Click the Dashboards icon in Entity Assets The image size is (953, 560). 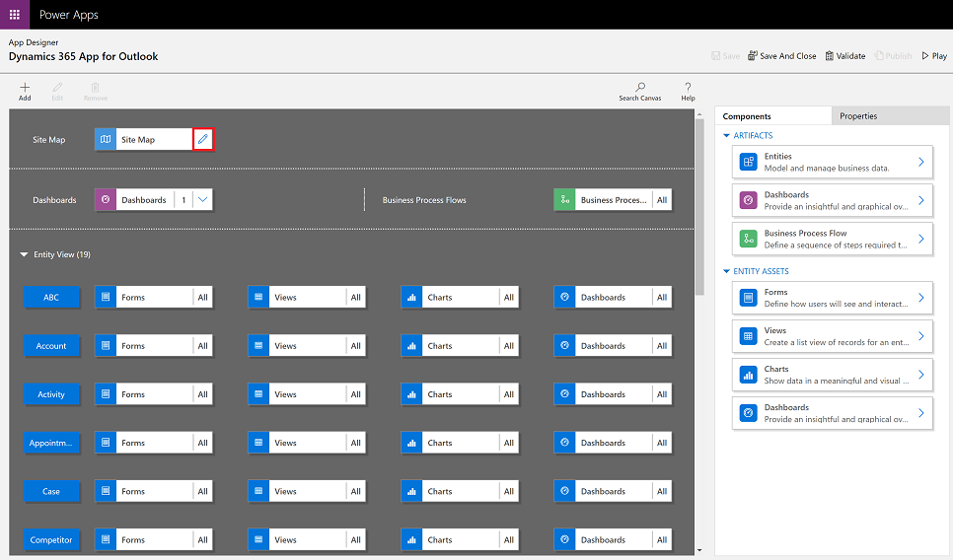click(x=748, y=413)
